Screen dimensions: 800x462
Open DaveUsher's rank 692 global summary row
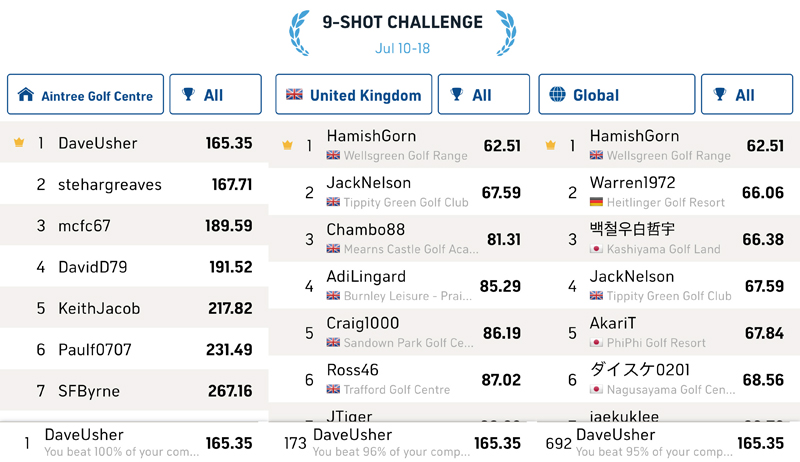666,443
